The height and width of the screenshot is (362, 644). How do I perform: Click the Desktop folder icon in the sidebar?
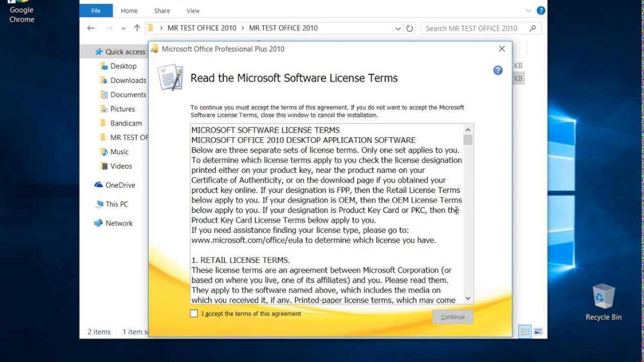pos(104,66)
